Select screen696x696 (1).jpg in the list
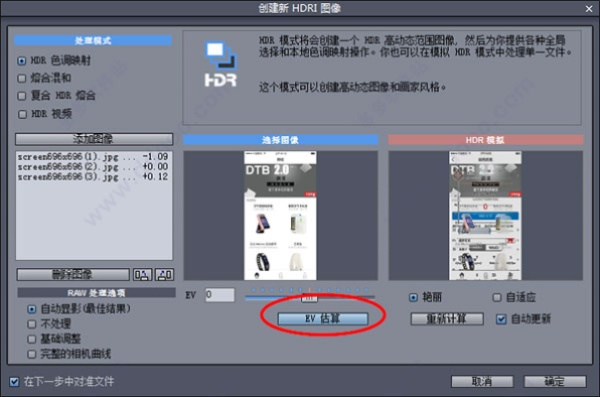Viewport: 600px width, 397px height. (x=93, y=157)
